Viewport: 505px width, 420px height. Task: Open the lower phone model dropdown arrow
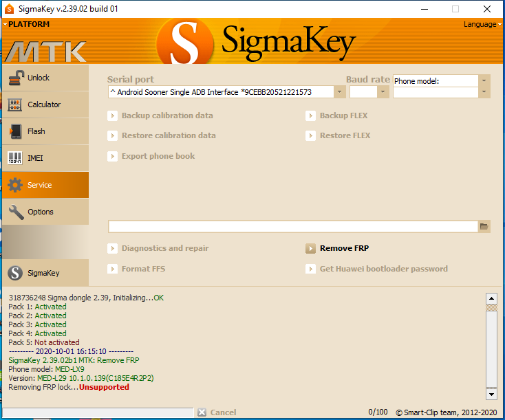[484, 92]
